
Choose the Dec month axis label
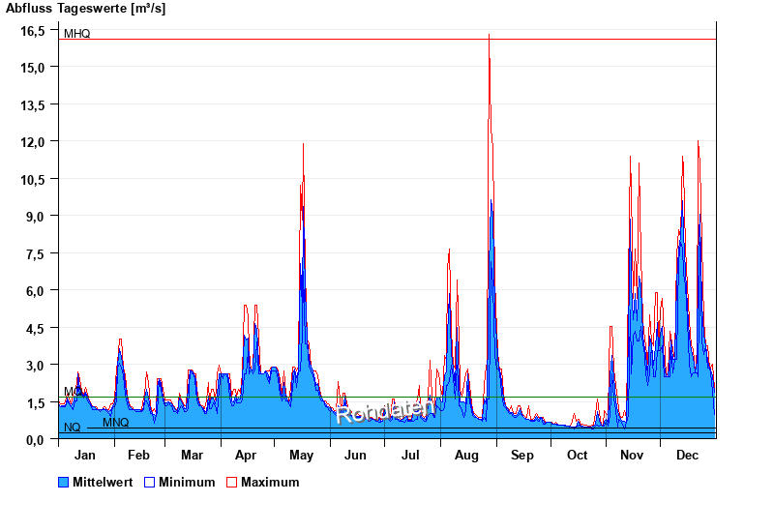click(x=687, y=456)
